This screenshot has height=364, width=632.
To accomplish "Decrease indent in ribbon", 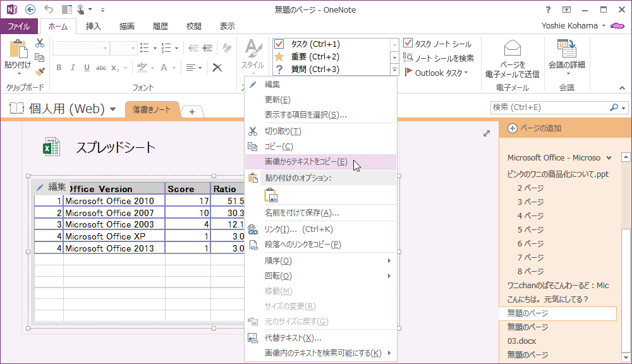I will 193,49.
